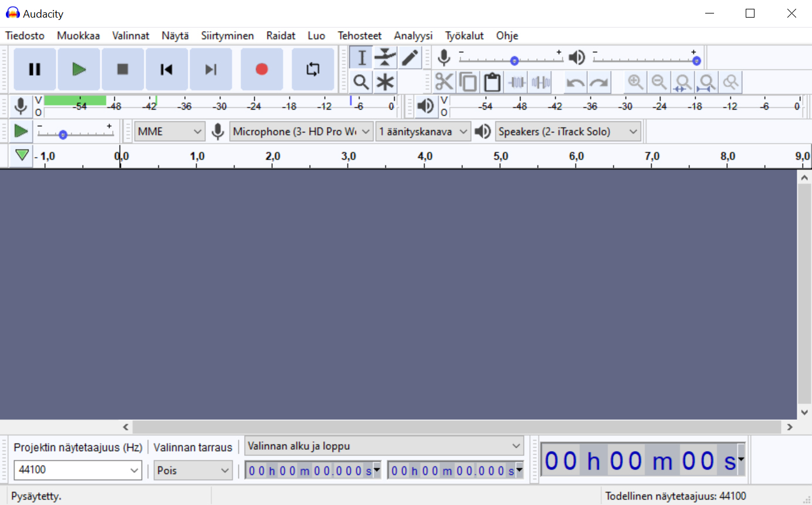
Task: Click the red Record button
Action: coord(262,69)
